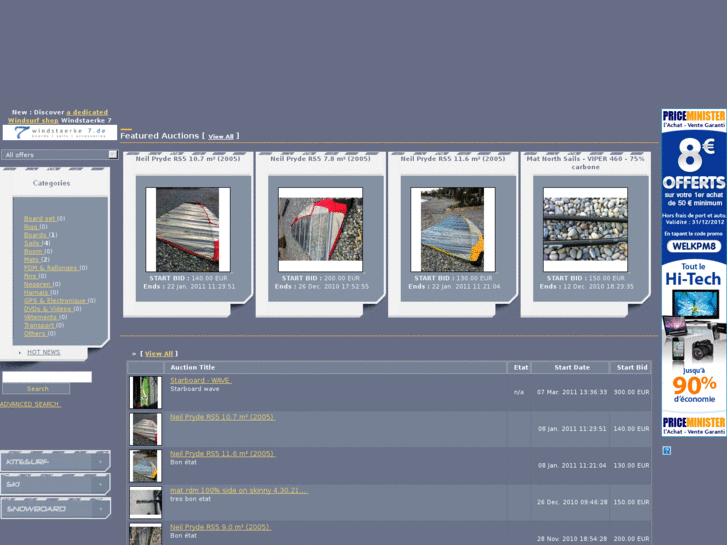The height and width of the screenshot is (545, 727).
Task: Click the Auction Title column header
Action: pos(335,367)
